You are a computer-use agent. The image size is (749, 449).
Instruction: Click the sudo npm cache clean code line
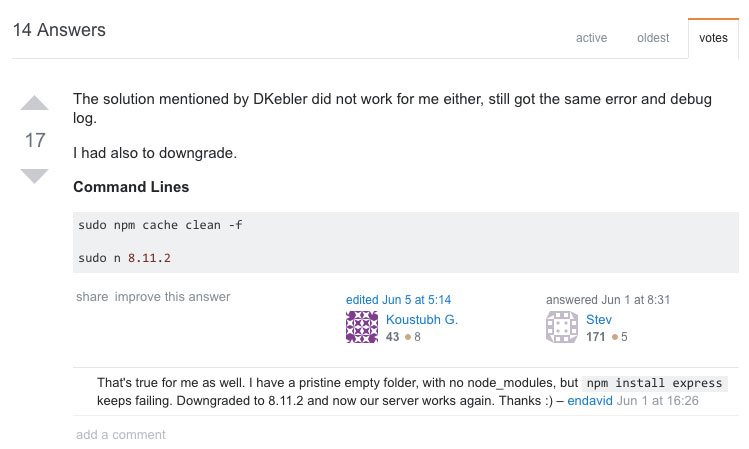tap(160, 225)
